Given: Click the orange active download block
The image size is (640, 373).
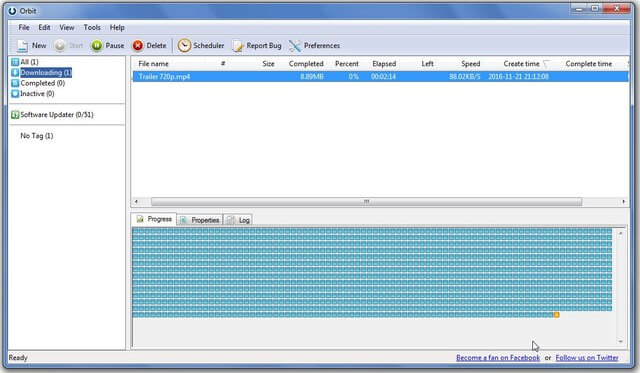Looking at the screenshot, I should (556, 315).
